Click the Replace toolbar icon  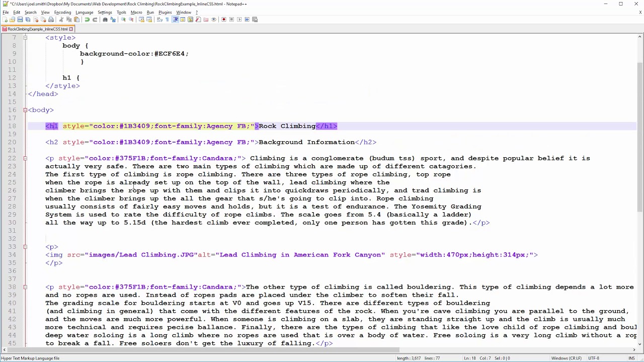click(113, 20)
